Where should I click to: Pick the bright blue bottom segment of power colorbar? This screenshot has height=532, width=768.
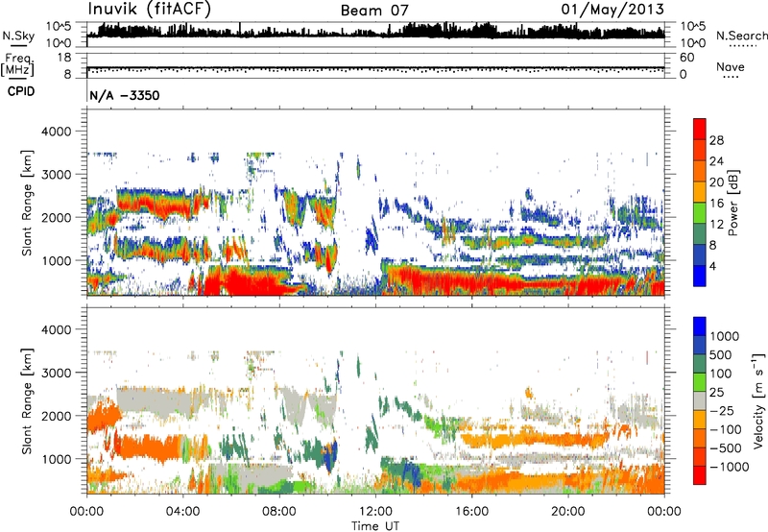(700, 277)
